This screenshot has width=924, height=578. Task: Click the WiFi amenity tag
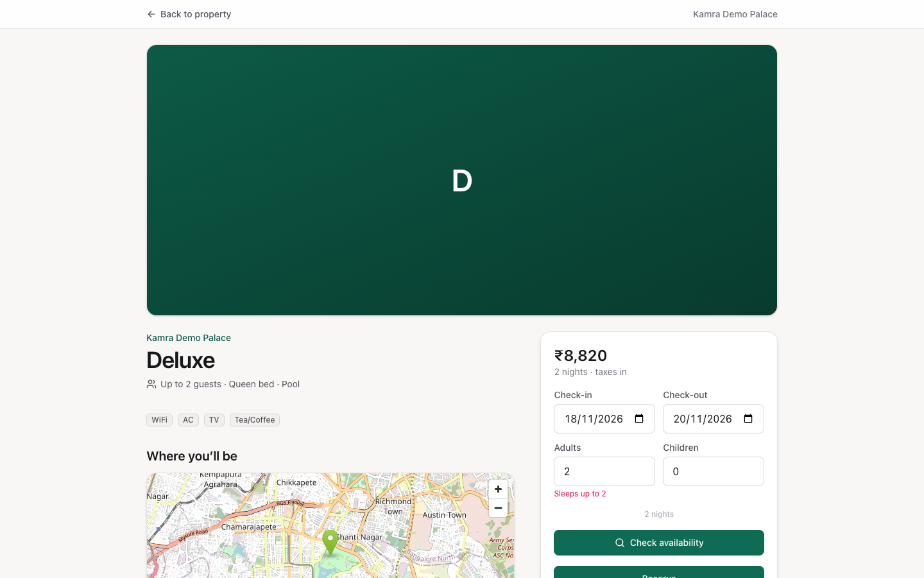point(159,420)
